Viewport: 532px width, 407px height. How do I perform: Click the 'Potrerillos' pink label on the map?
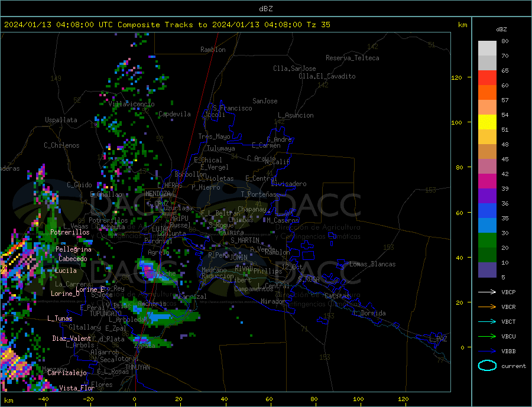click(70, 232)
